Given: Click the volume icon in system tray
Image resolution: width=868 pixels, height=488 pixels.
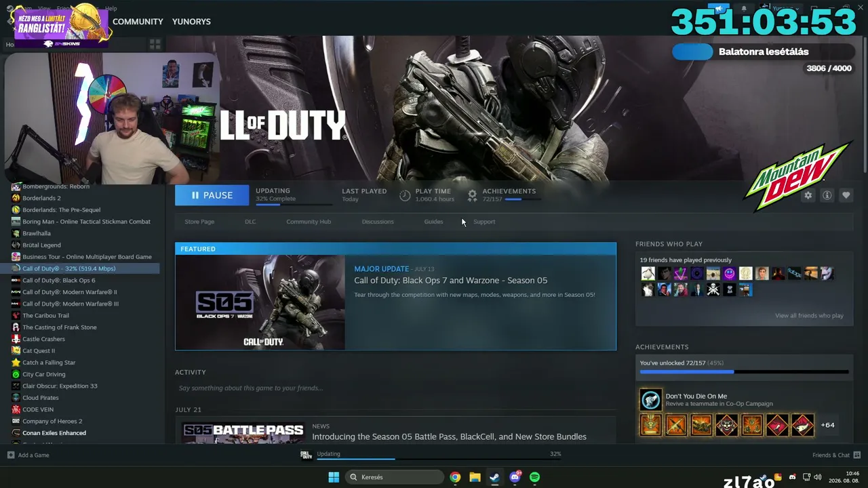Looking at the screenshot, I should point(817,477).
